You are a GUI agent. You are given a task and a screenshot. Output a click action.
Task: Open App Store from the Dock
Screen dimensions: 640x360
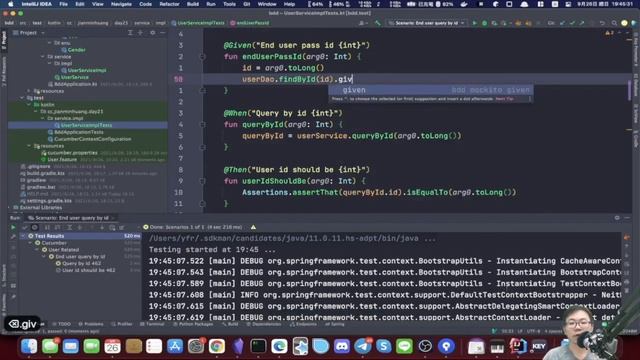175,346
